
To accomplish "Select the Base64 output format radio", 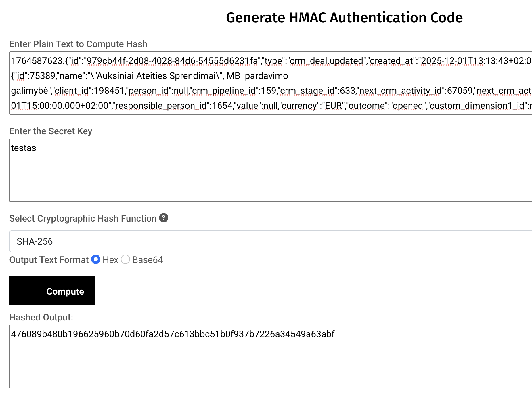I will (125, 259).
